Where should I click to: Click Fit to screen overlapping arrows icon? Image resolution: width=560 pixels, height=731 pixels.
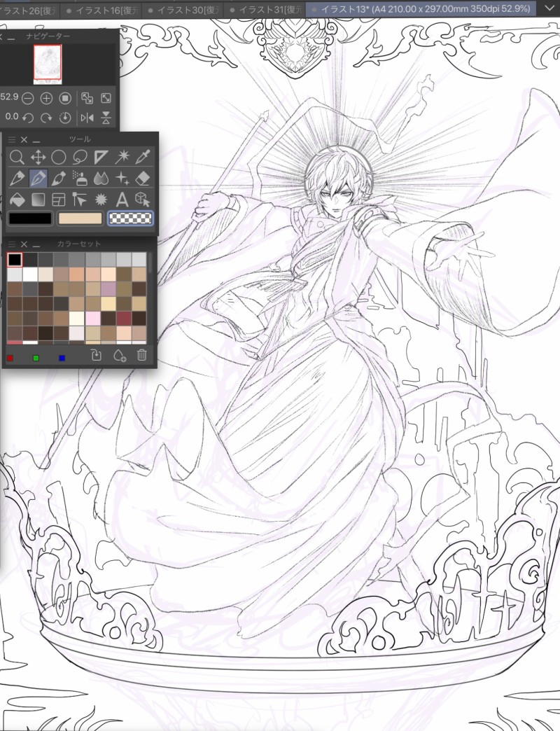click(87, 98)
